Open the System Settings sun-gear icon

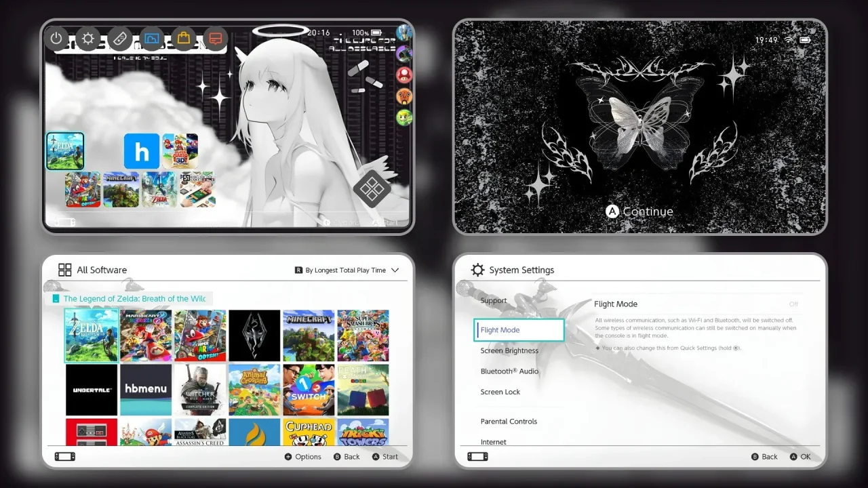88,39
